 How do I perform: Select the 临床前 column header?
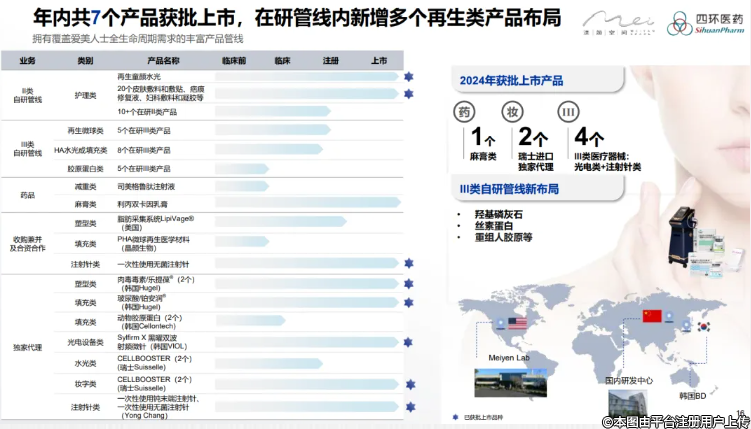pyautogui.click(x=233, y=61)
